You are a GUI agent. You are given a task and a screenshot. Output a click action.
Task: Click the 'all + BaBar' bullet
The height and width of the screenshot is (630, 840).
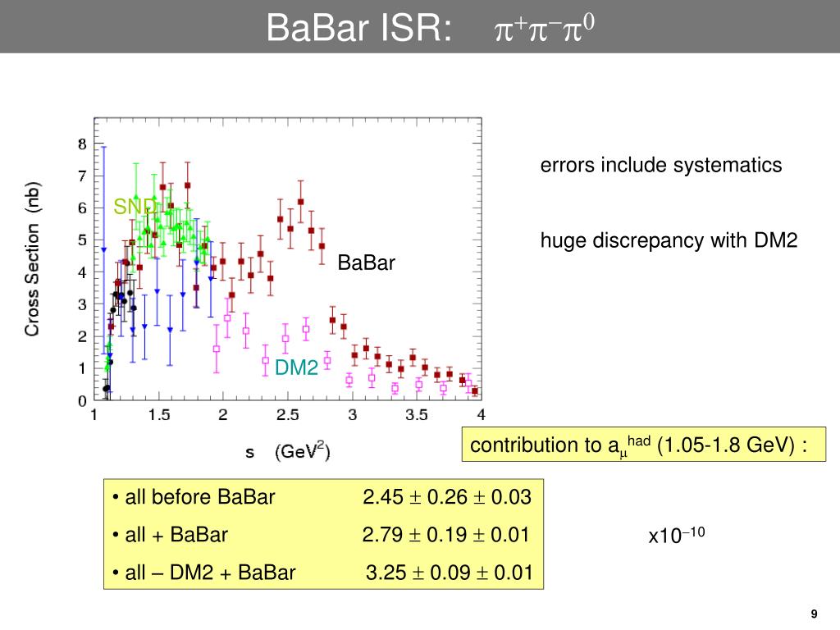pos(171,535)
